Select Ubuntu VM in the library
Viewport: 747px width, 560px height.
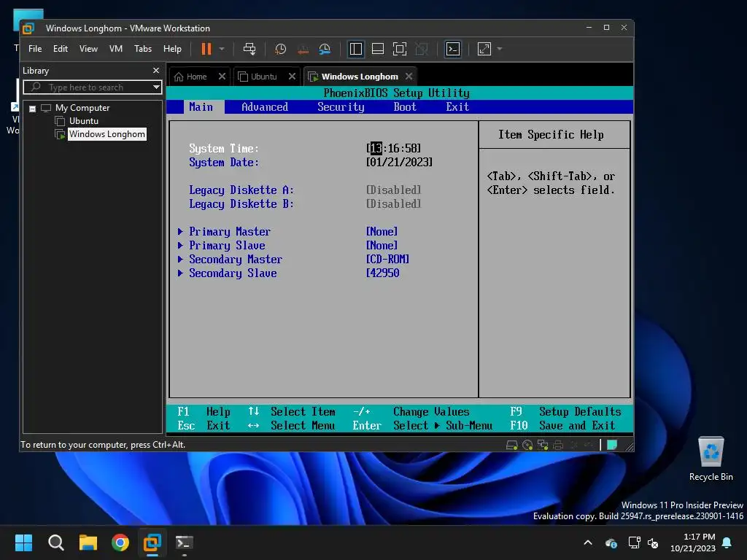pos(84,121)
